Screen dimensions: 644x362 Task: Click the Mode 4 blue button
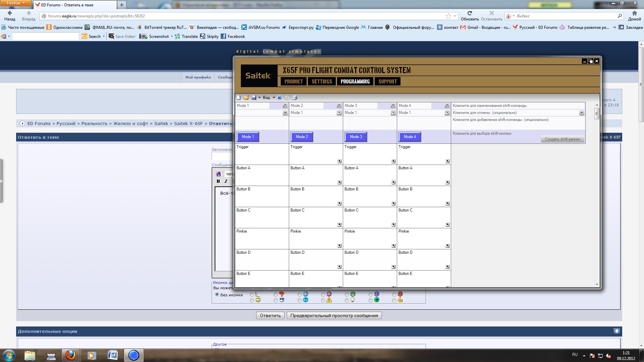click(410, 137)
